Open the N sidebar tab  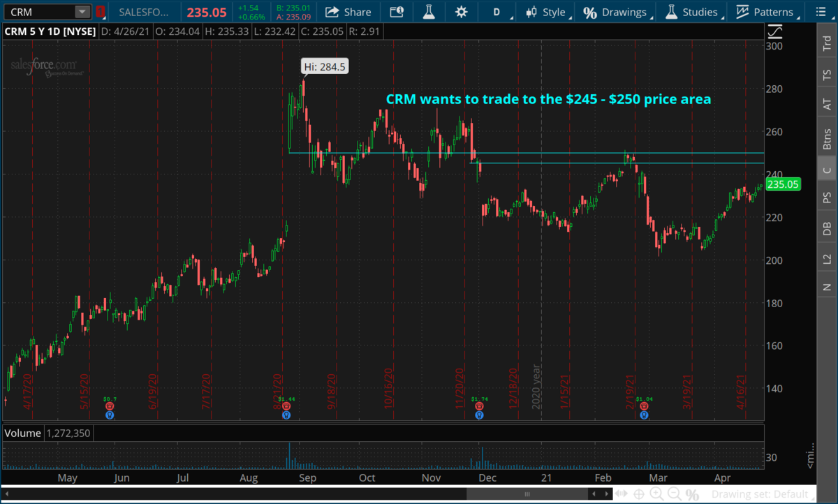828,287
